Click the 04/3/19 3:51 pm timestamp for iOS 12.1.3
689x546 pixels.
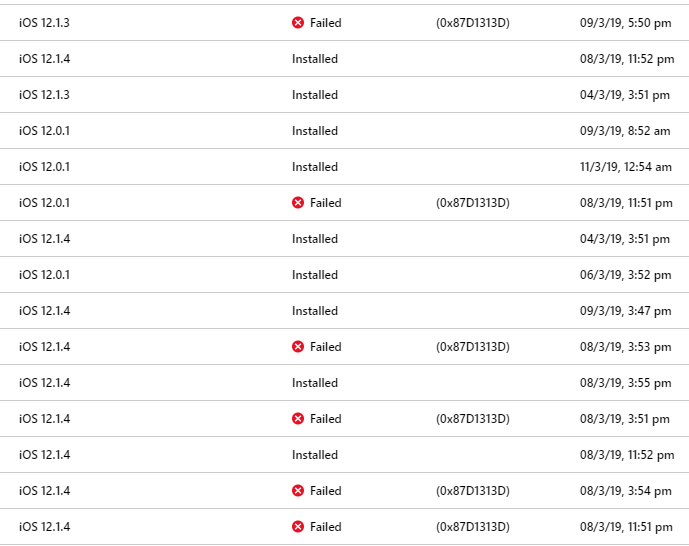pos(625,95)
